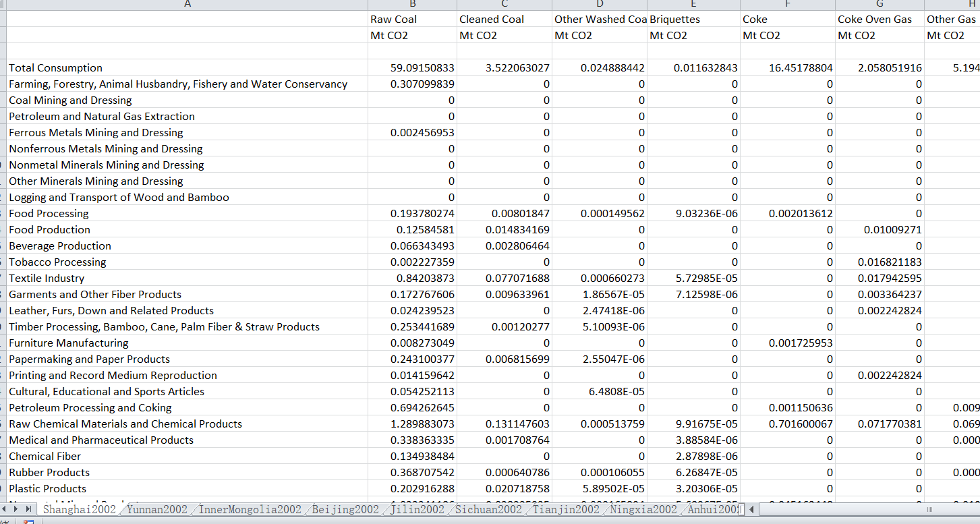The image size is (980, 524).
Task: Select the Mt CO2 cell under Briquettes
Action: [694, 35]
